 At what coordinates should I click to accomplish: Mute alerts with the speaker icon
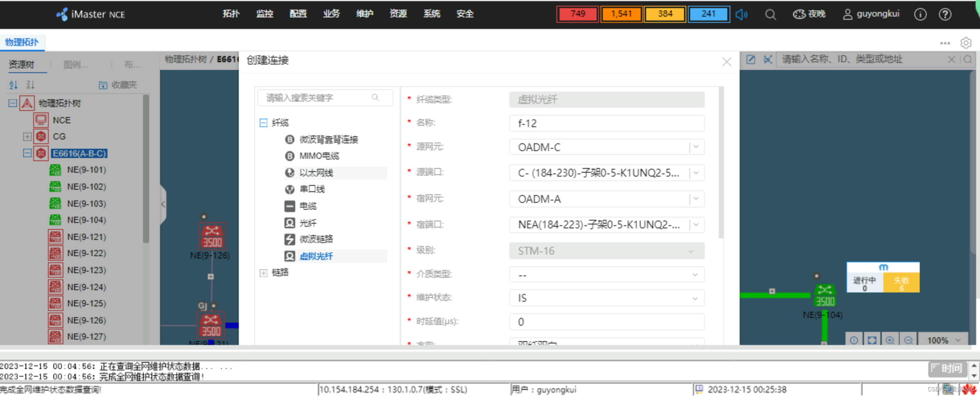(741, 14)
